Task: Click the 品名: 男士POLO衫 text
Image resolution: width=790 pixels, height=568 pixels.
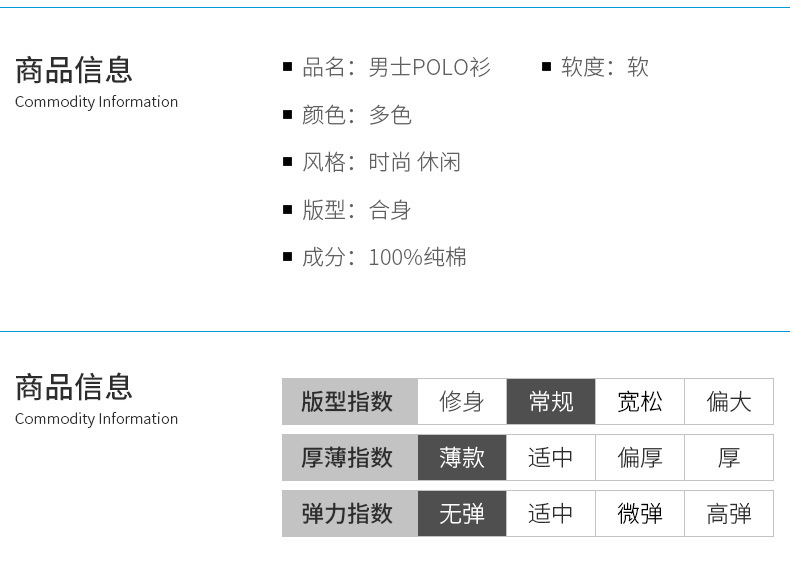Action: (396, 67)
